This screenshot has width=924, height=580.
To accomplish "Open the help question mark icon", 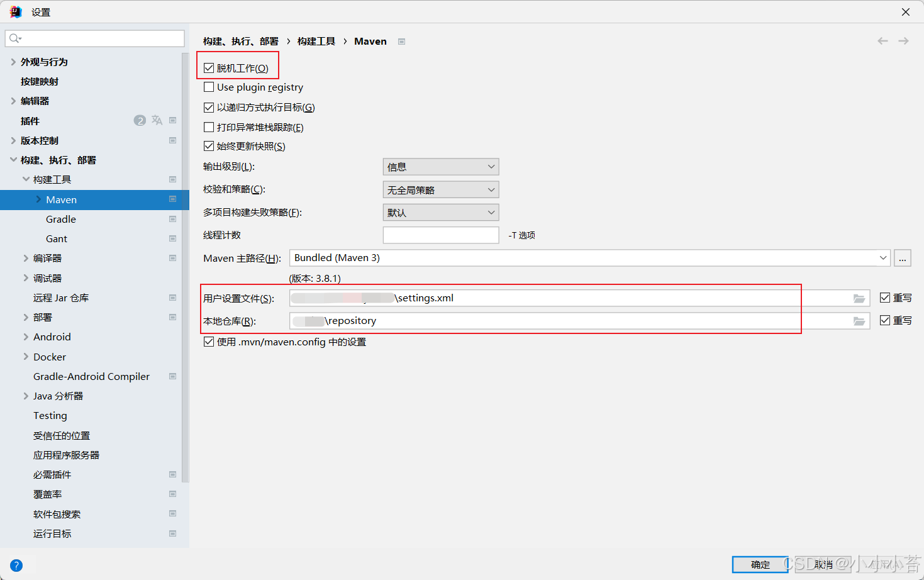I will (x=16, y=566).
